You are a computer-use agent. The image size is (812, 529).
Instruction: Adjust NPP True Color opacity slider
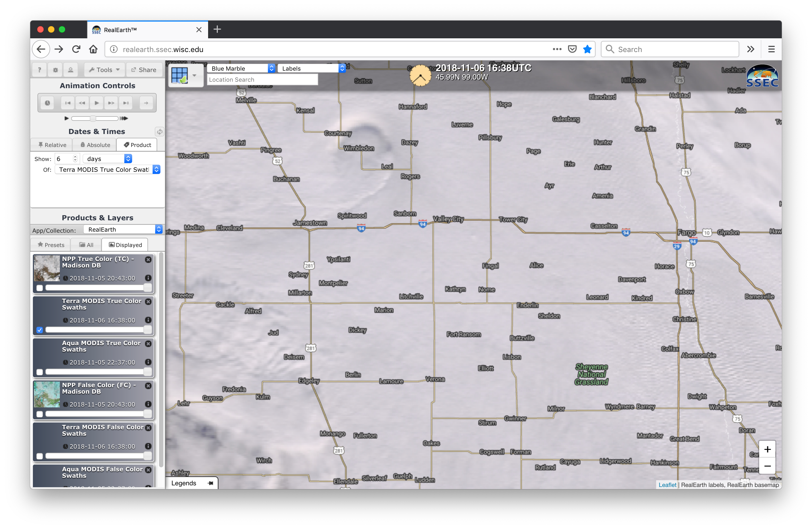[x=99, y=288]
